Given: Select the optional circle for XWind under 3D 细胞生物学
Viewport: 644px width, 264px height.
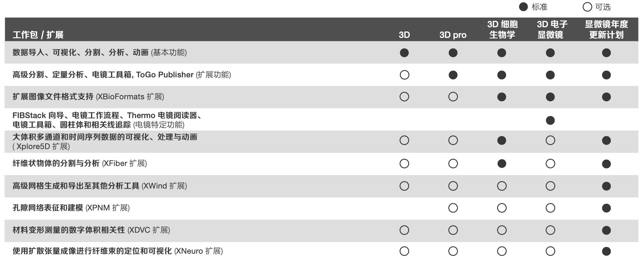Looking at the screenshot, I should 502,186.
